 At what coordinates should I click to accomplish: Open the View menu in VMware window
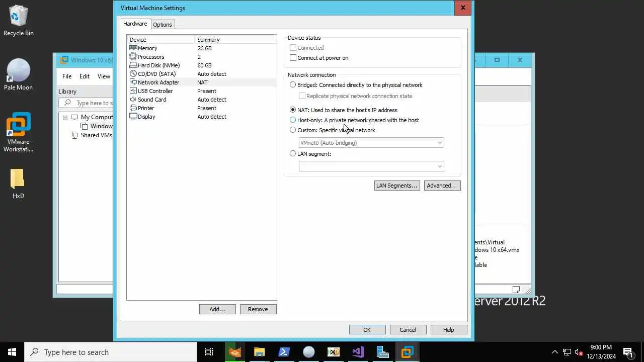click(104, 76)
